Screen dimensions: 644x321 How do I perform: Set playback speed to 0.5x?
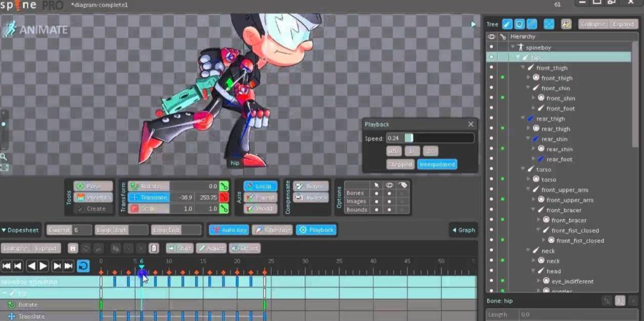click(x=394, y=151)
